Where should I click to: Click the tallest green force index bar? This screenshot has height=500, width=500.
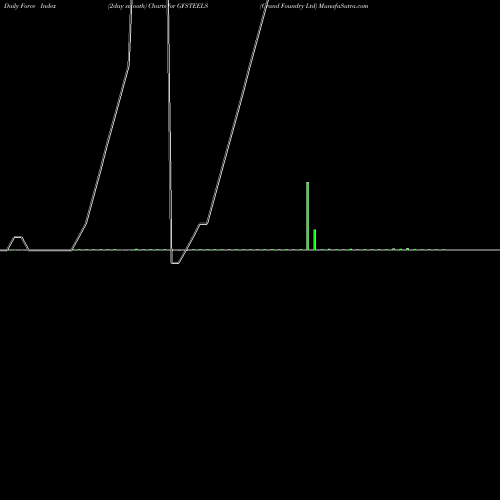[307, 216]
